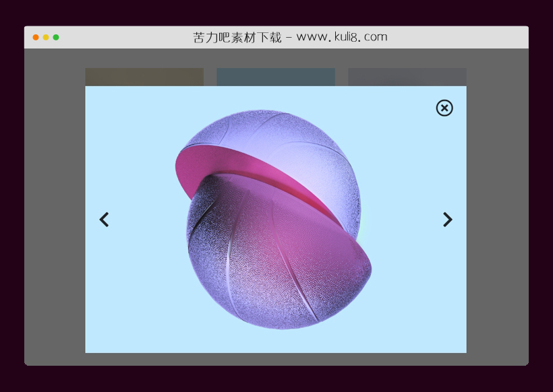
Task: Click the gray overlay strip below the lightbox
Action: click(276, 359)
